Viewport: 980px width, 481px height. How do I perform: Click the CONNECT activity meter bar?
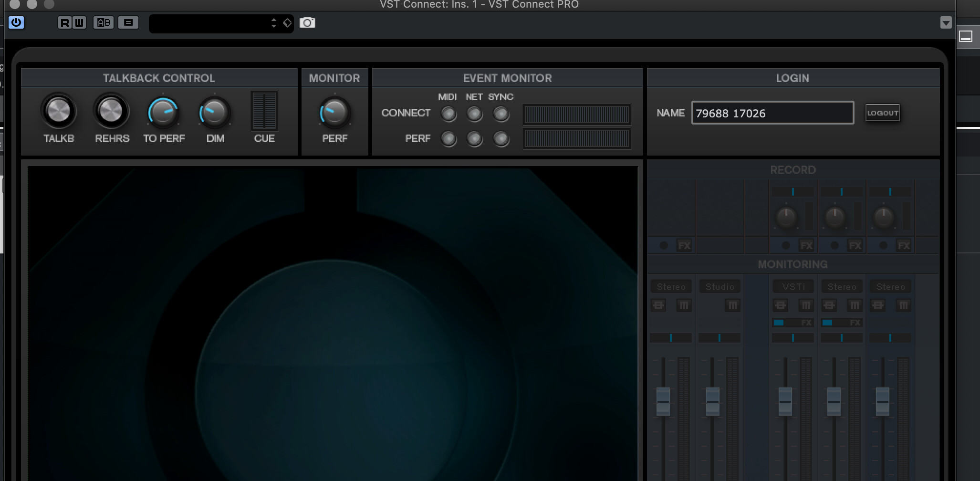pyautogui.click(x=577, y=115)
